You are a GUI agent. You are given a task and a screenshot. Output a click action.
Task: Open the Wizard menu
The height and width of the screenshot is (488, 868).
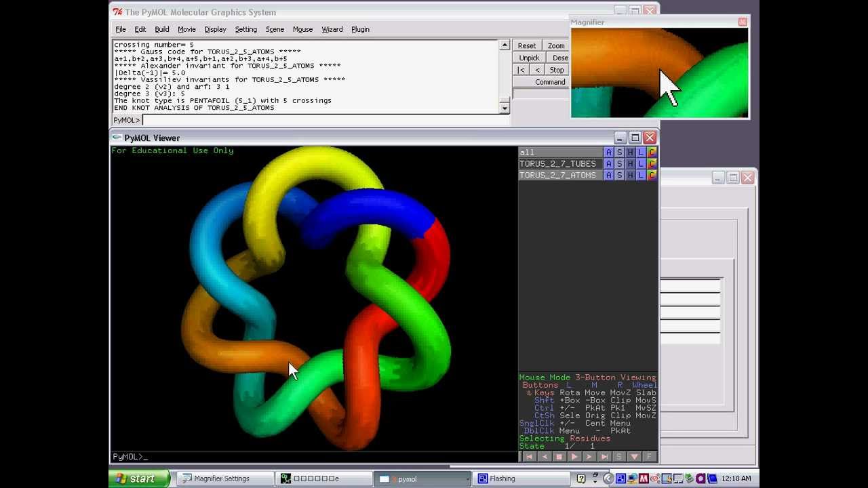tap(332, 29)
